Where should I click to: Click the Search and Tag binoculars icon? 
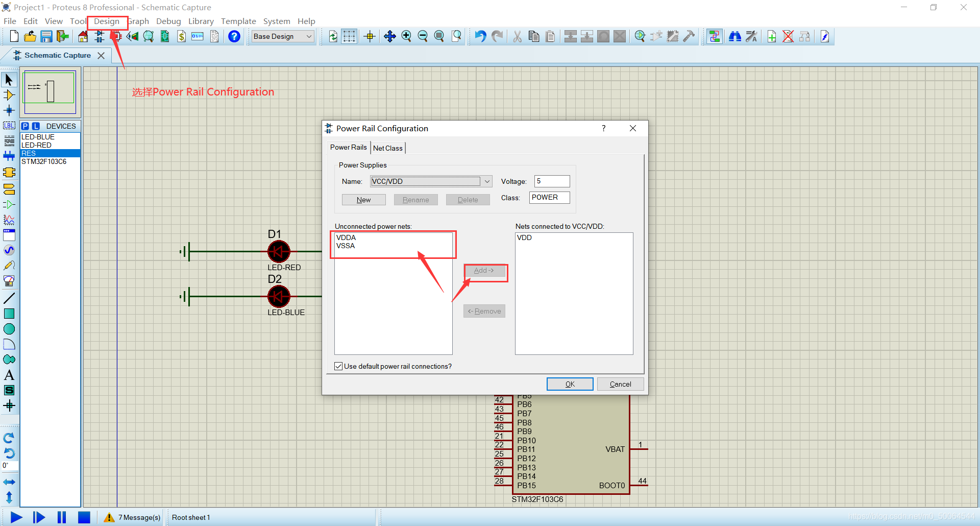click(x=735, y=36)
